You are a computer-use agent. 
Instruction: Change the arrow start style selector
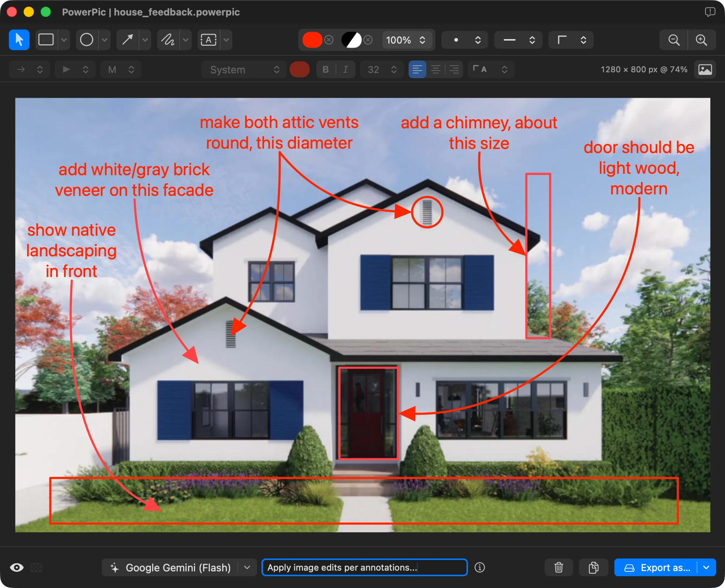(30, 69)
